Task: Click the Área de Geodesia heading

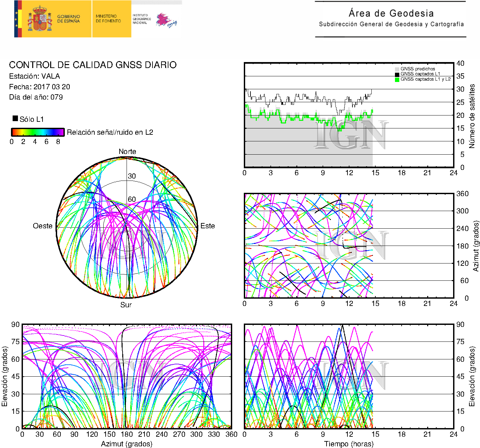Action: [391, 13]
